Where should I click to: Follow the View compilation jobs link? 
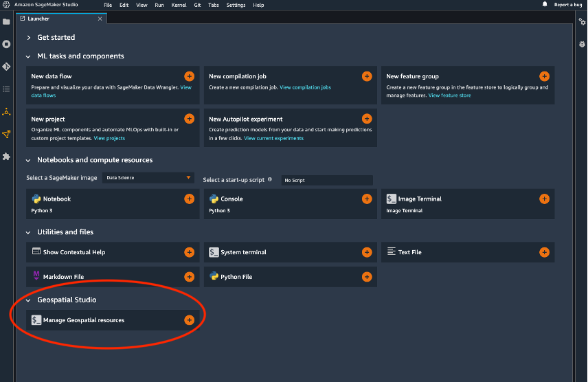pos(305,87)
